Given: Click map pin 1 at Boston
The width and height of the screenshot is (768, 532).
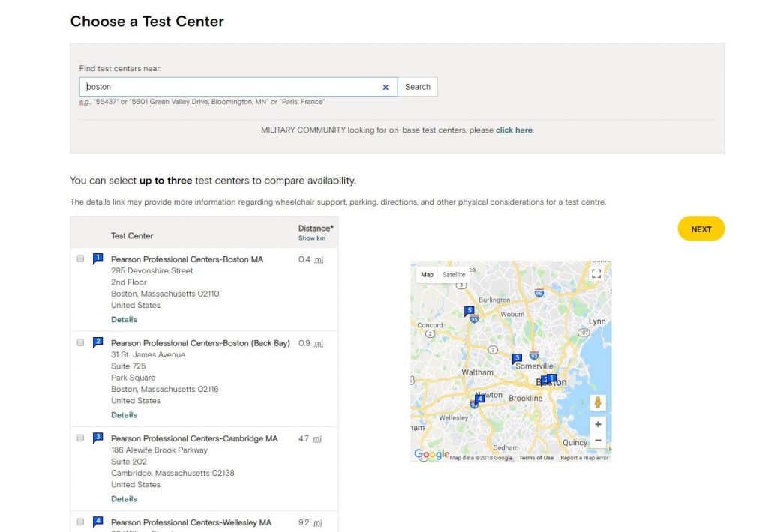Looking at the screenshot, I should pos(551,378).
